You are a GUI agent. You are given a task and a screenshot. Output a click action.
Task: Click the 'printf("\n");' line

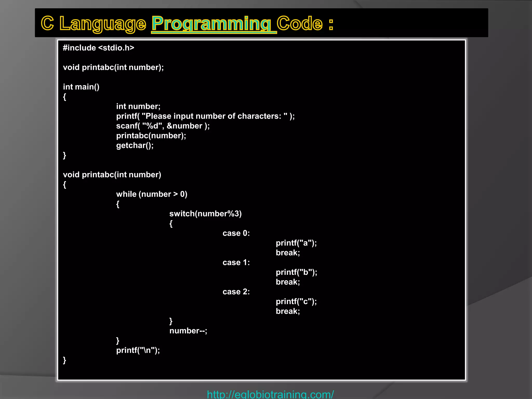tap(138, 350)
